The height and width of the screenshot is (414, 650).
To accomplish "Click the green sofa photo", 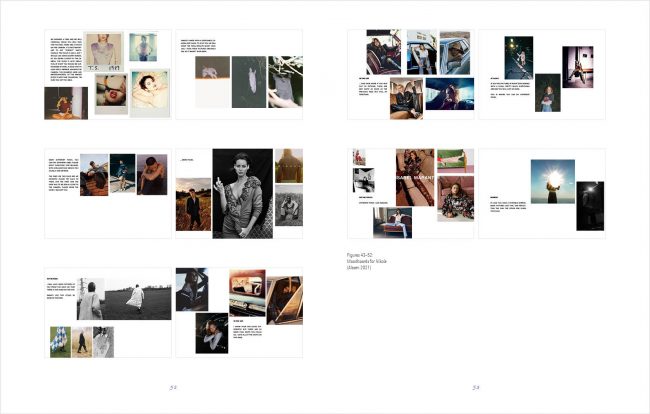I will tap(456, 161).
